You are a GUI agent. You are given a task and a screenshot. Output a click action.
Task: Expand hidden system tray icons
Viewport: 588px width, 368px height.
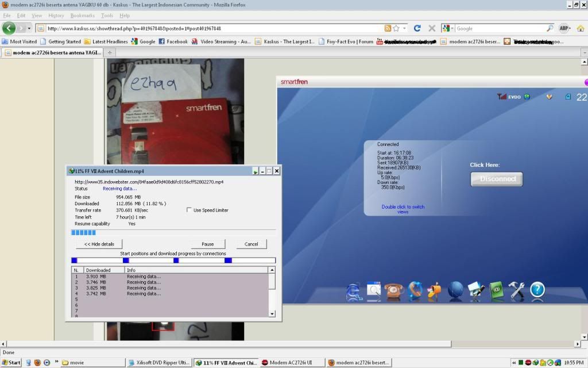(514, 363)
